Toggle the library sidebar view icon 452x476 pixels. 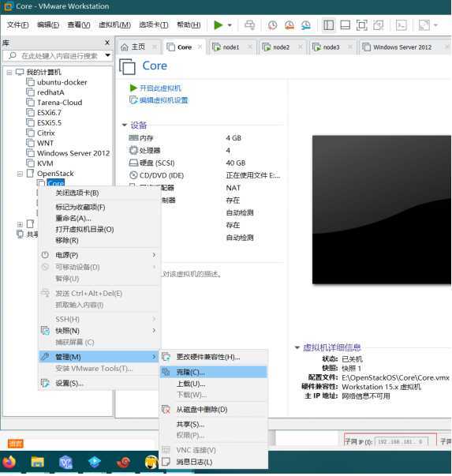click(328, 25)
